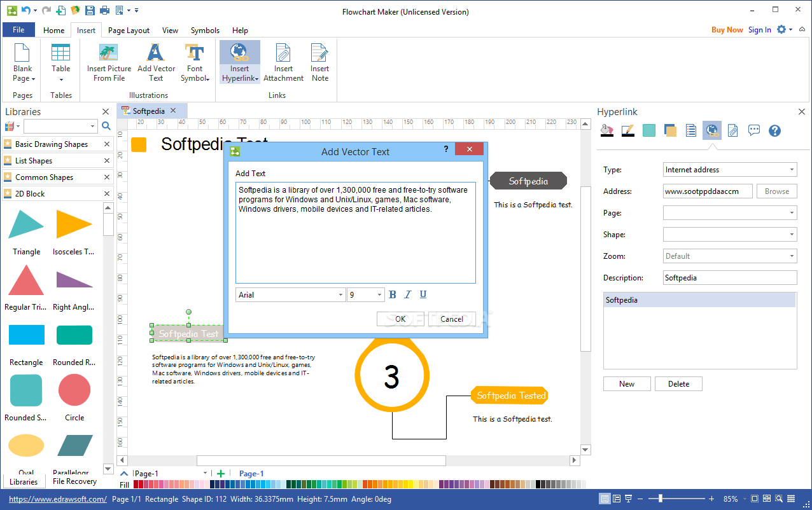This screenshot has width=812, height=510.
Task: Click Blank Page in the Insert ribbon
Action: click(22, 63)
